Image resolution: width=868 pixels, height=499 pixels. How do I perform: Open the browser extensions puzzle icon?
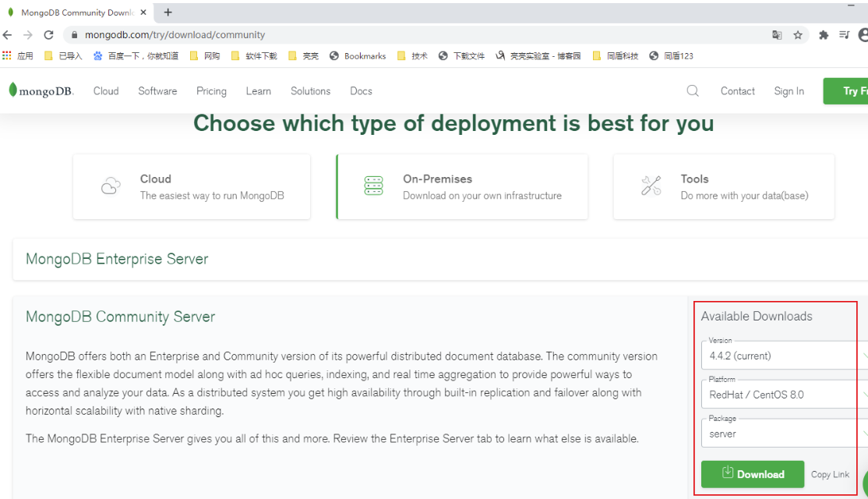point(824,35)
